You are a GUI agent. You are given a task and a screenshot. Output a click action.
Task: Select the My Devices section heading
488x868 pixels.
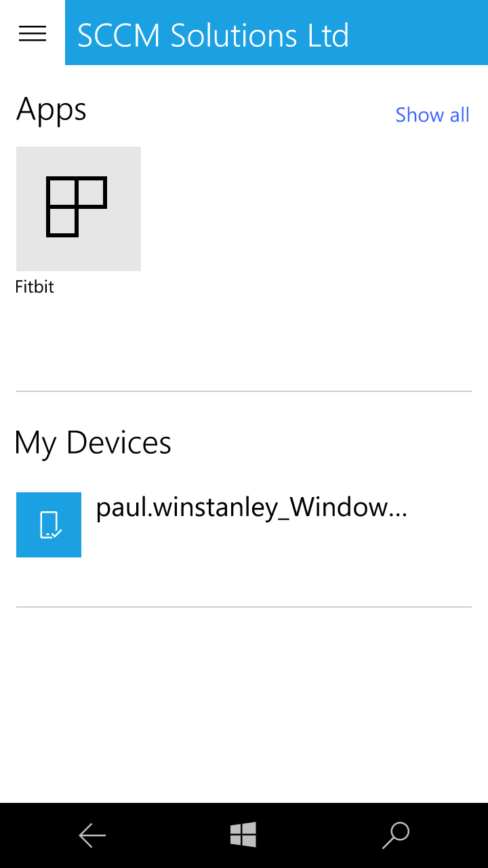click(x=93, y=443)
